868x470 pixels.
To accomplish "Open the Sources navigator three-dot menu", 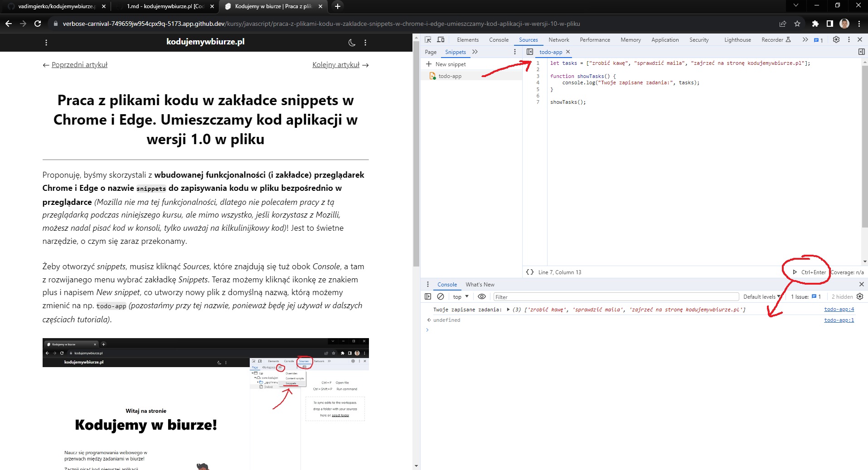I will pos(515,52).
